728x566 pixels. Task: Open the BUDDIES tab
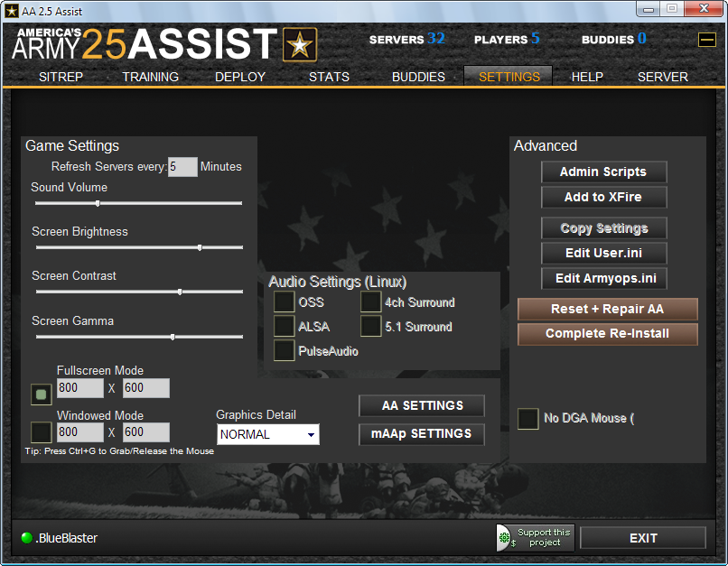tap(418, 77)
